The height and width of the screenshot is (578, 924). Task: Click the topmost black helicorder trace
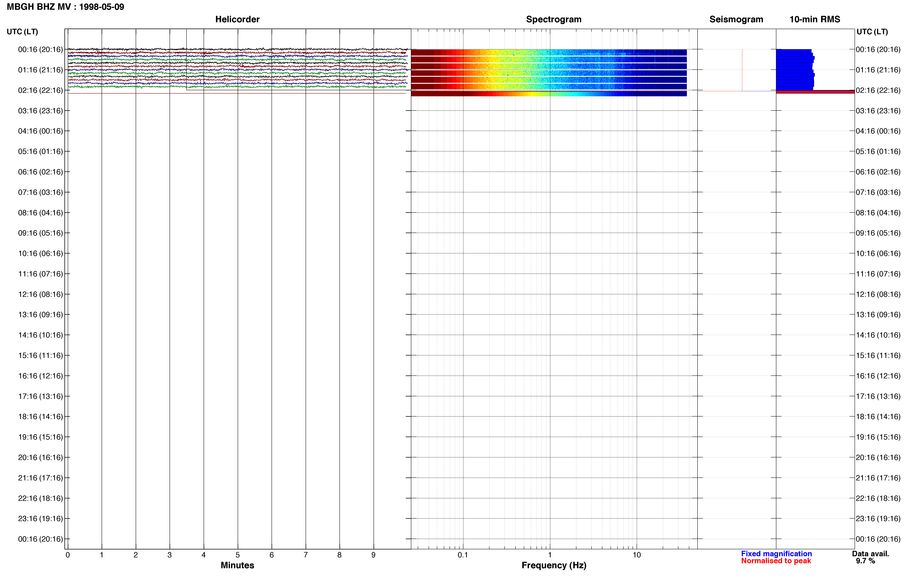[x=237, y=49]
